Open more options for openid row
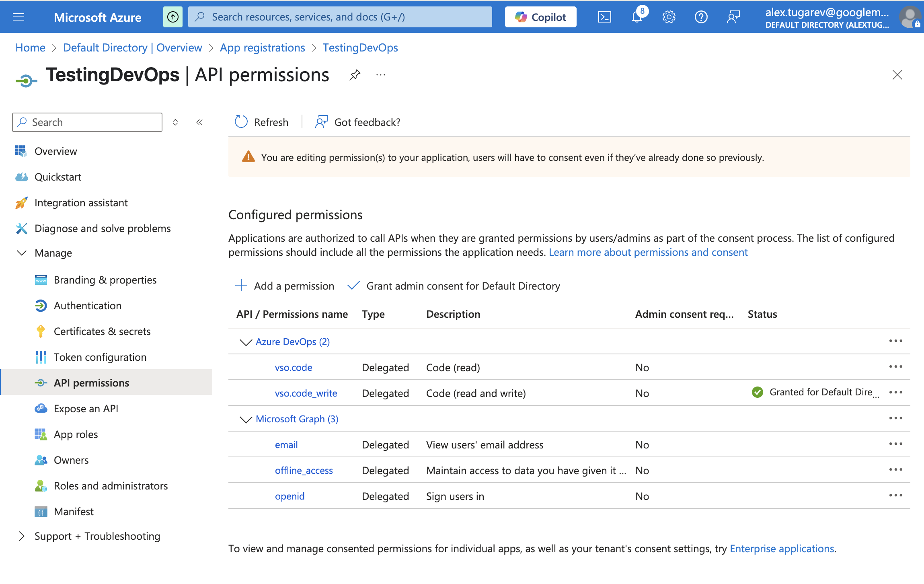The image size is (924, 584). tap(895, 496)
